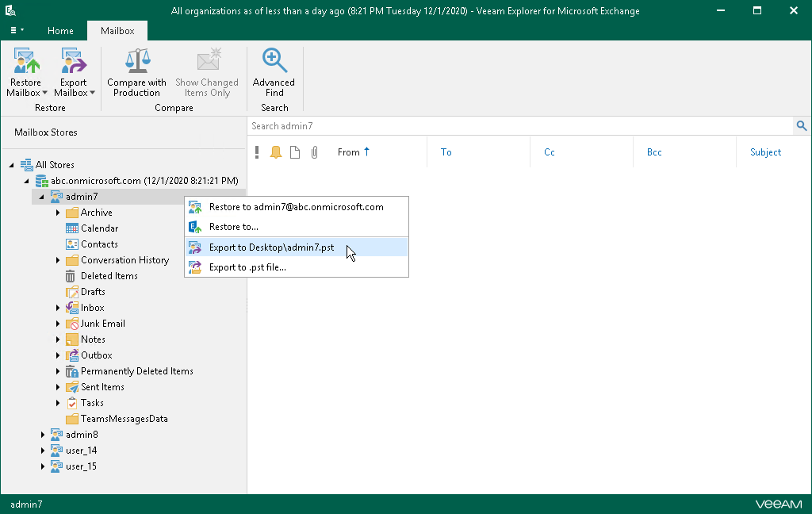The width and height of the screenshot is (812, 514).
Task: Expand the user_15 mailbox node
Action: pos(43,466)
